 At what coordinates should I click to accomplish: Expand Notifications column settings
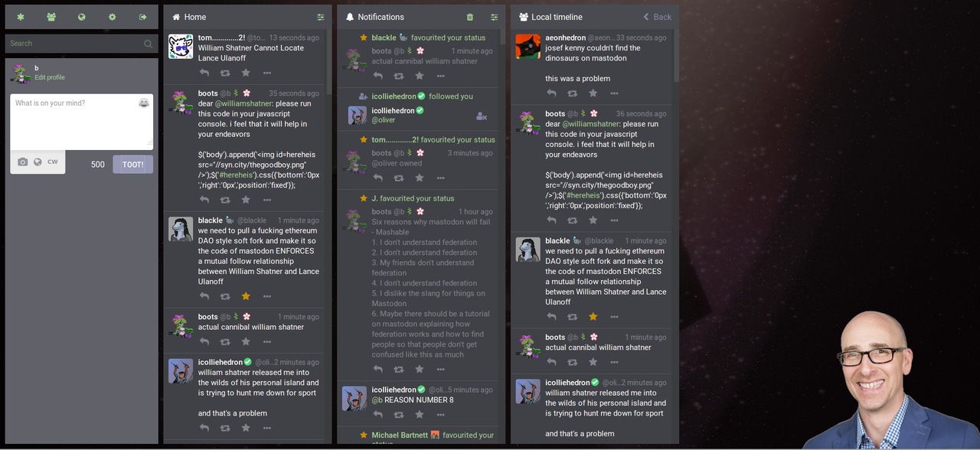click(495, 17)
